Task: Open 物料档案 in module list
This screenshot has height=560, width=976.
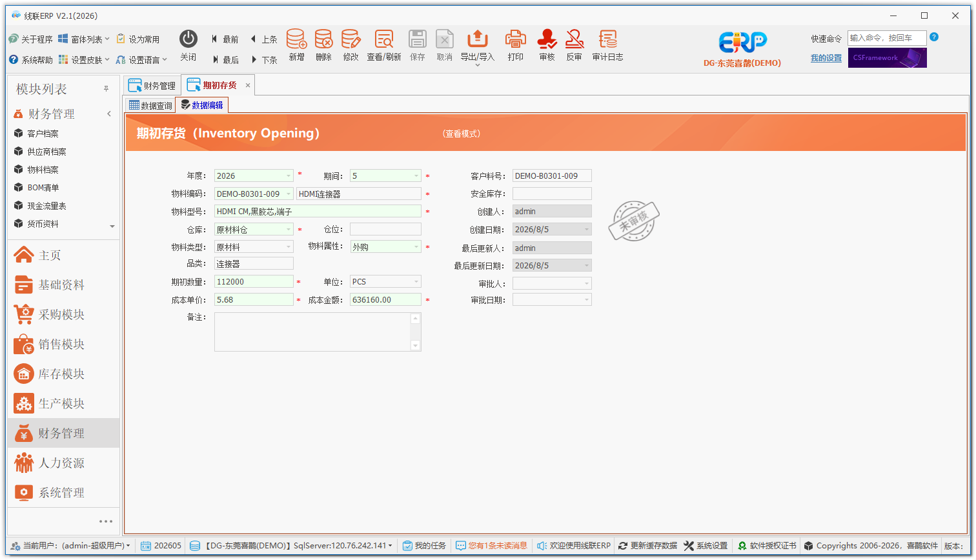Action: click(x=43, y=170)
